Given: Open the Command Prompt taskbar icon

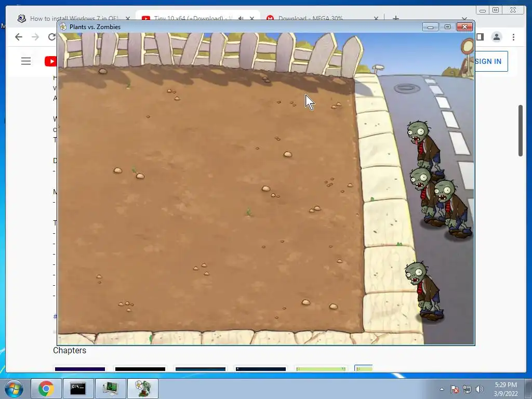Looking at the screenshot, I should click(78, 389).
